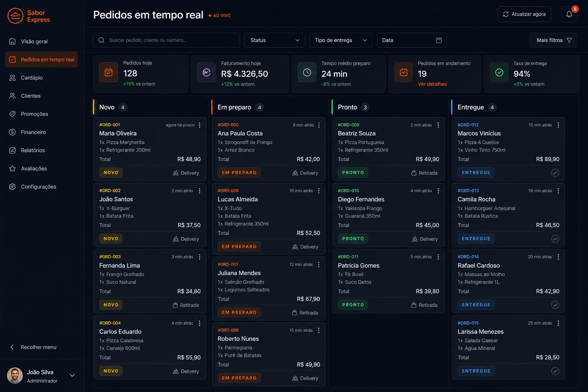Follow the Ver detalhes link

coord(432,84)
